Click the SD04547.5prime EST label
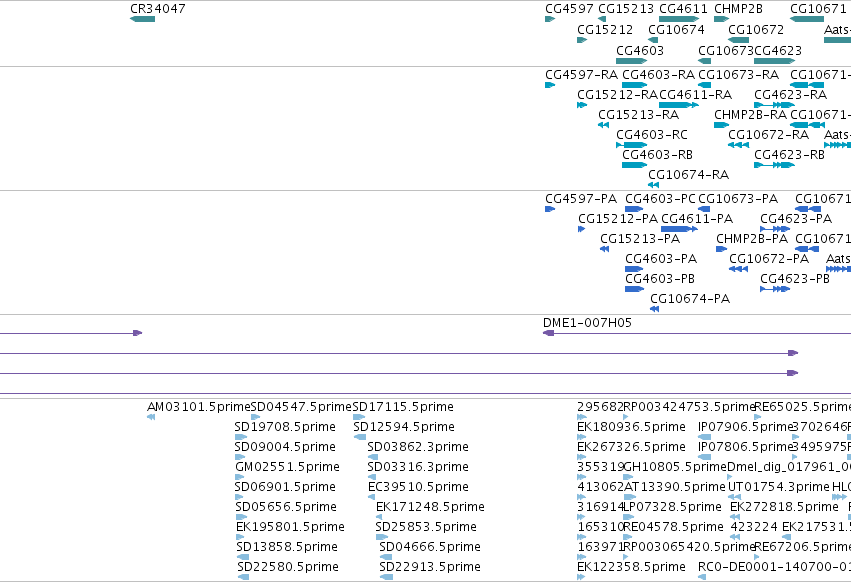 point(301,407)
